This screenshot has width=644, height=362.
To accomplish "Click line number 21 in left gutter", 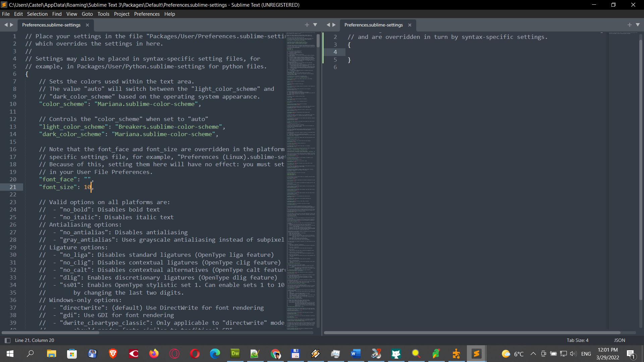I will tap(13, 187).
